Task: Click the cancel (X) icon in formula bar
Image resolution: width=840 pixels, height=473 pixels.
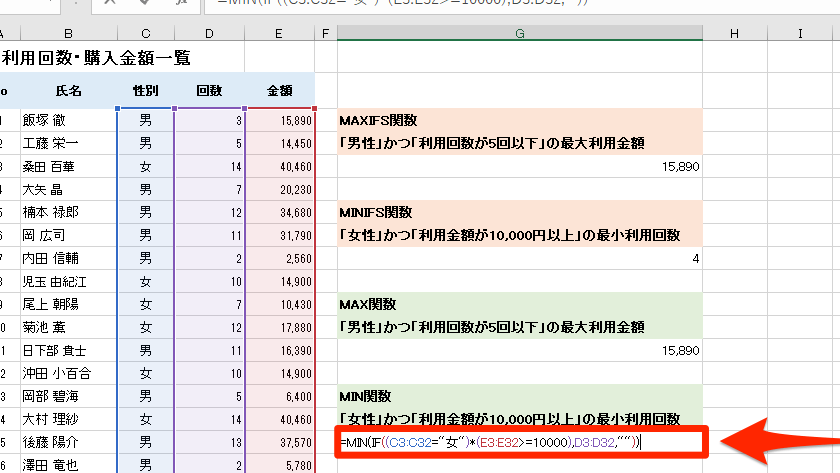Action: [x=109, y=4]
